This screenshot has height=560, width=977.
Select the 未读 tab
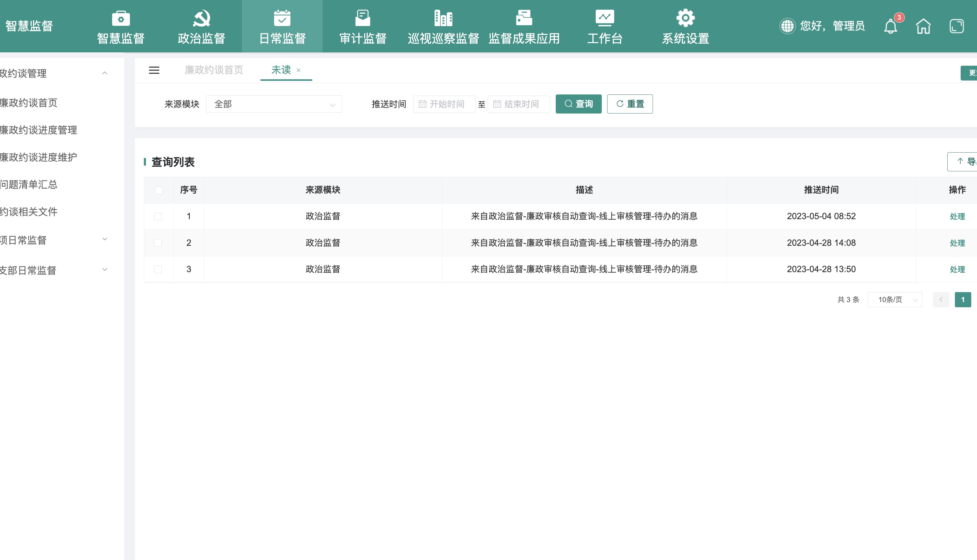click(x=281, y=70)
